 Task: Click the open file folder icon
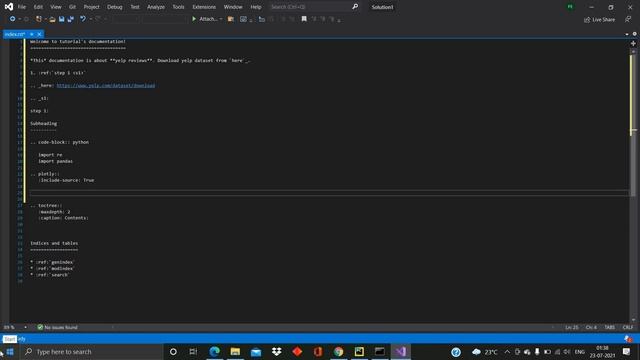tap(52, 19)
